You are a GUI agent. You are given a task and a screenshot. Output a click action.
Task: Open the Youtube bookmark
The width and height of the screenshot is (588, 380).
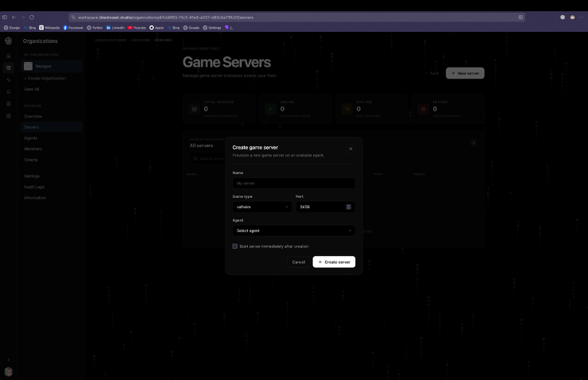137,28
